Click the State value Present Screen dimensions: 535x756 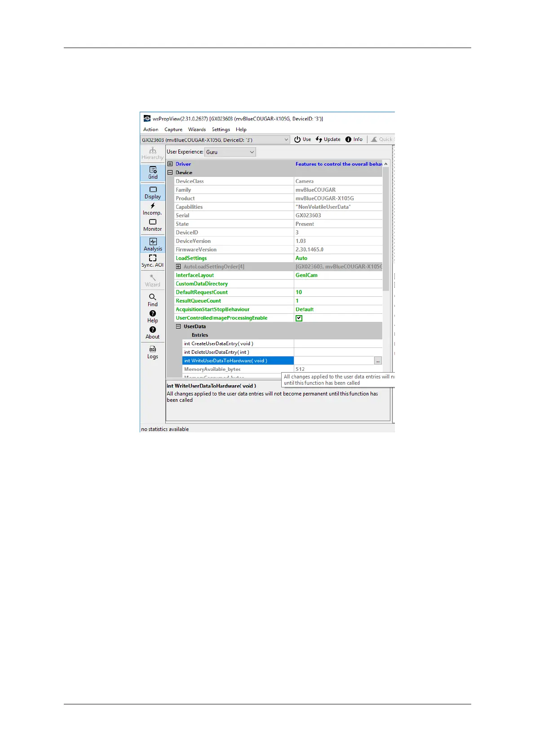(305, 224)
